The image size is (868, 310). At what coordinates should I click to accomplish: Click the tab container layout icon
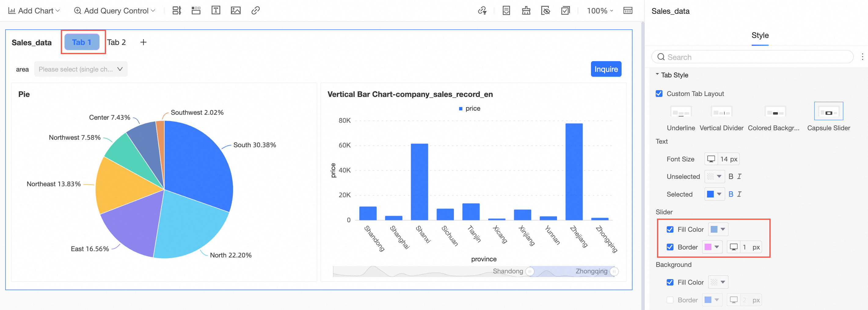click(196, 10)
